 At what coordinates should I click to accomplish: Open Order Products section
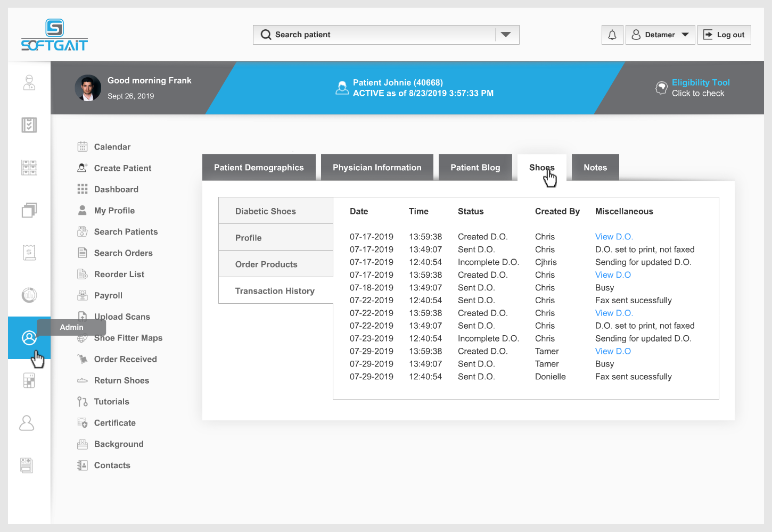click(x=266, y=264)
